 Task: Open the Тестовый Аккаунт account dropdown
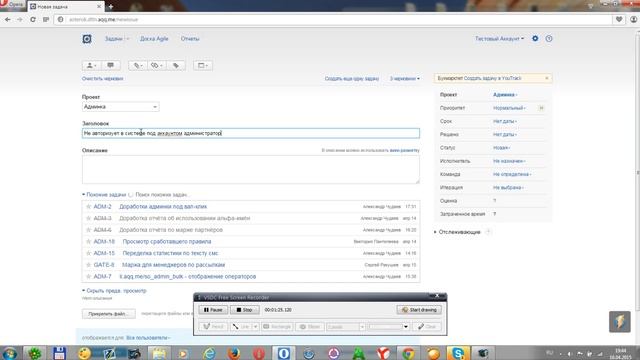tap(499, 39)
